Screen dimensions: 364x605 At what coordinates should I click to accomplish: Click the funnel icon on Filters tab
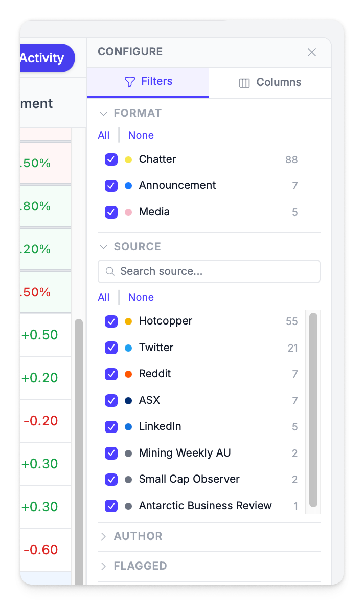click(130, 82)
